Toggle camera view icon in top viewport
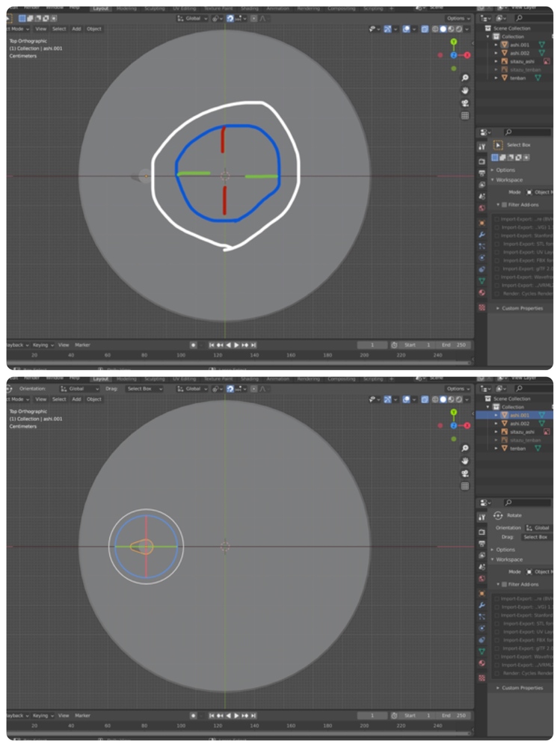Screen dimensions: 560x747 coord(465,103)
